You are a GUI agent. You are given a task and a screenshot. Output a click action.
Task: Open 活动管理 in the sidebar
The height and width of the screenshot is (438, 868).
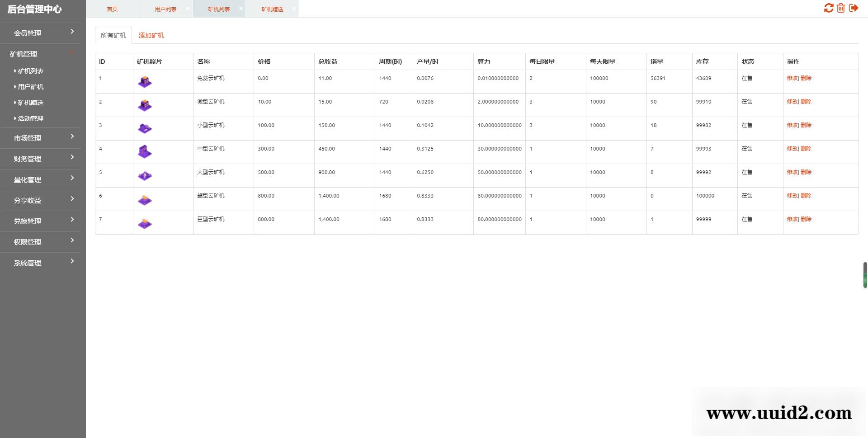point(31,118)
